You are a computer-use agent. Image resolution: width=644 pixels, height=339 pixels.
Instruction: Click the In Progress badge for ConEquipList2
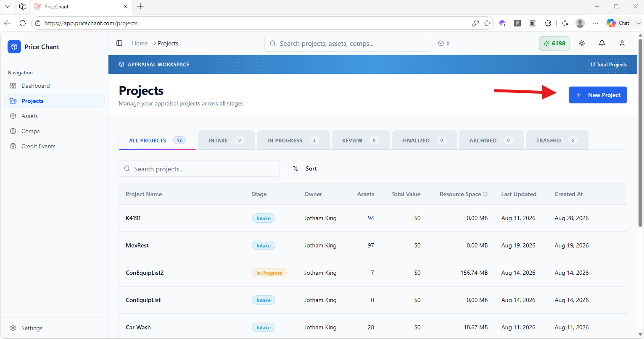click(269, 273)
